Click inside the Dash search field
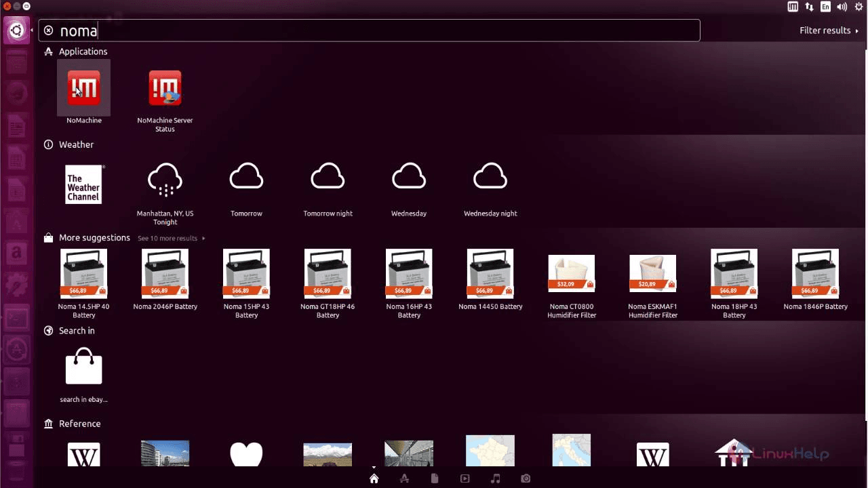Image resolution: width=868 pixels, height=488 pixels. coord(369,30)
